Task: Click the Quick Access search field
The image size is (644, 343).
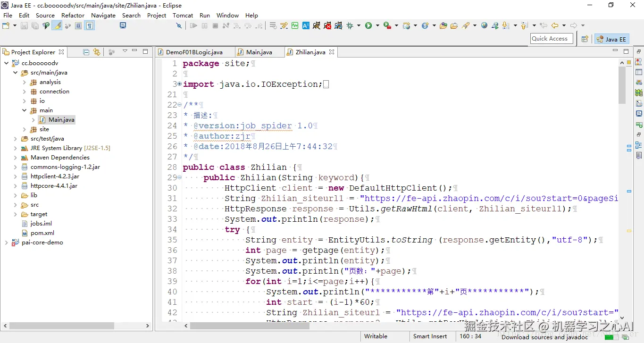Action: pyautogui.click(x=552, y=39)
